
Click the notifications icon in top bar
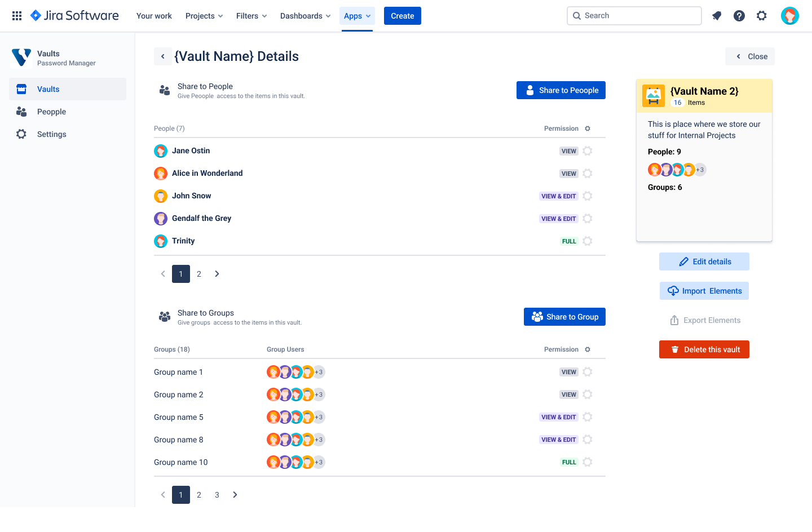click(x=717, y=16)
